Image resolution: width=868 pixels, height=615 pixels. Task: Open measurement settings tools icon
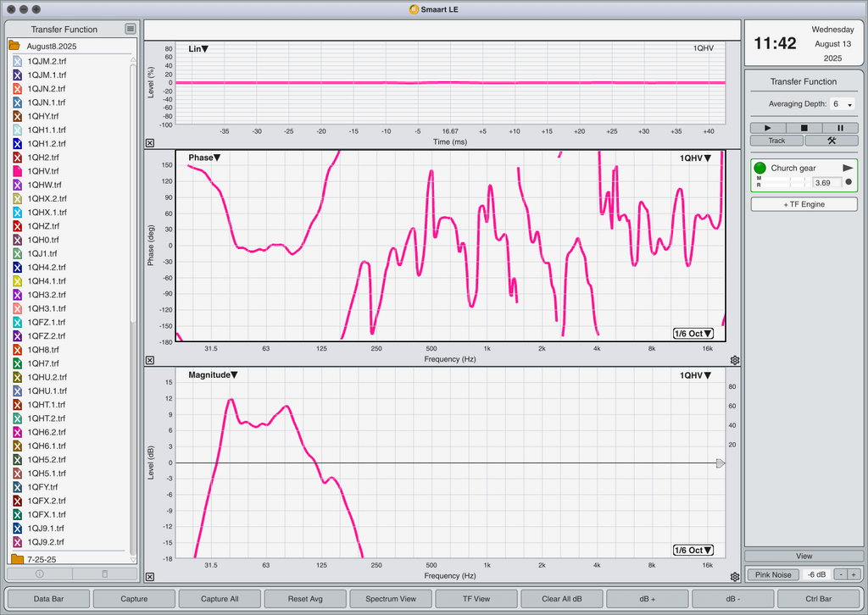coord(832,141)
